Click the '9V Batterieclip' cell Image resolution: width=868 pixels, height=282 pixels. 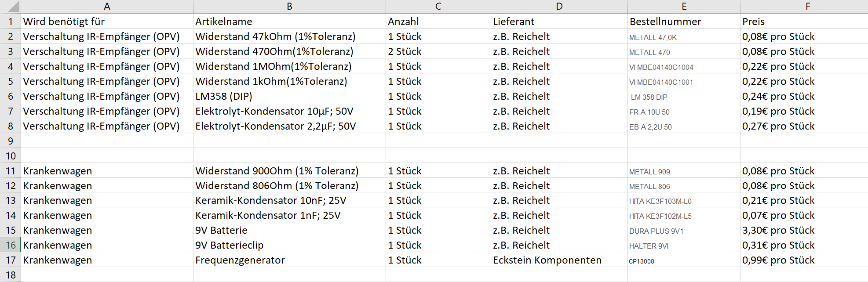click(230, 245)
